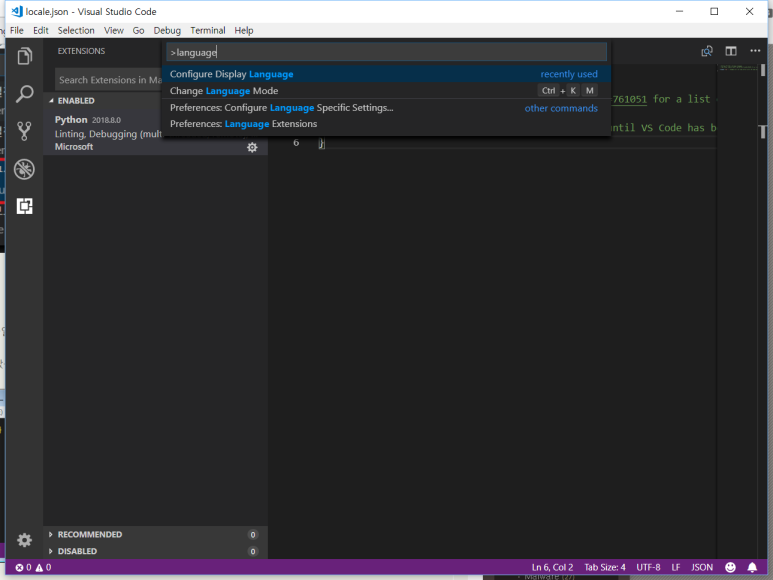Screen dimensions: 773x580
Task: Click the command palette input box
Action: (386, 52)
